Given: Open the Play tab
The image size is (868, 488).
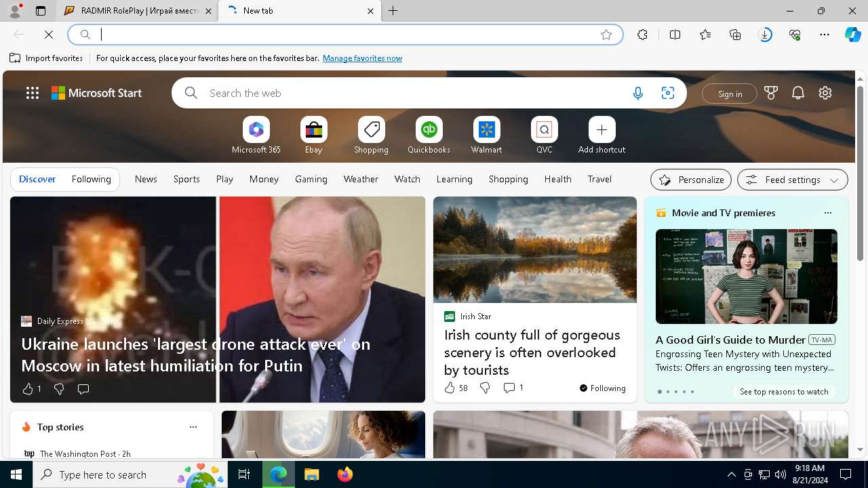Looking at the screenshot, I should pos(224,179).
